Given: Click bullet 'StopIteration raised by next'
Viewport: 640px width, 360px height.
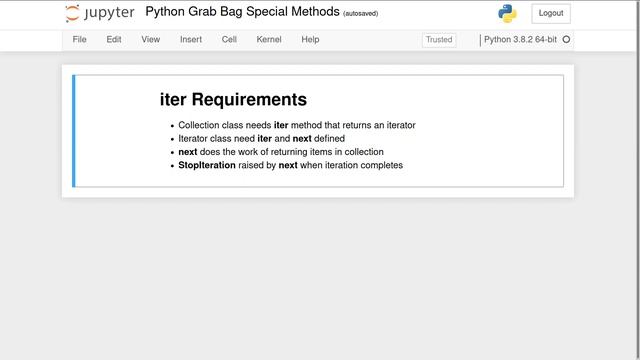Looking at the screenshot, I should click(x=291, y=165).
